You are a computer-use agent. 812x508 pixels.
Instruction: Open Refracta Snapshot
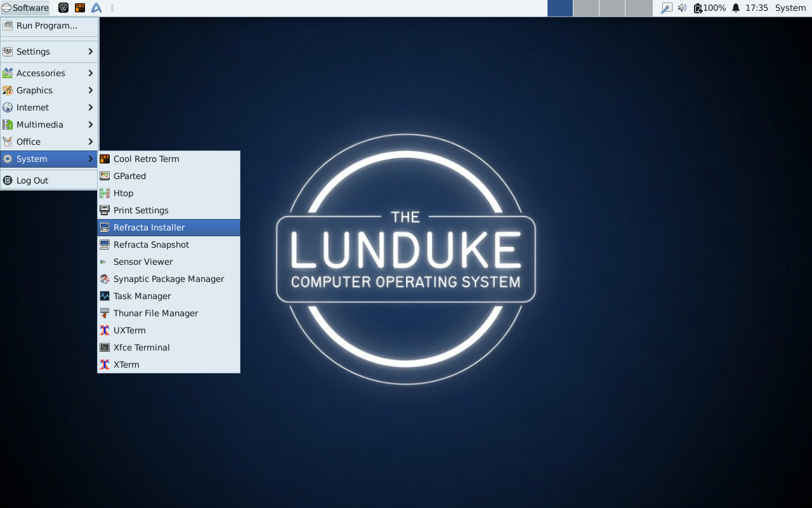pos(169,244)
